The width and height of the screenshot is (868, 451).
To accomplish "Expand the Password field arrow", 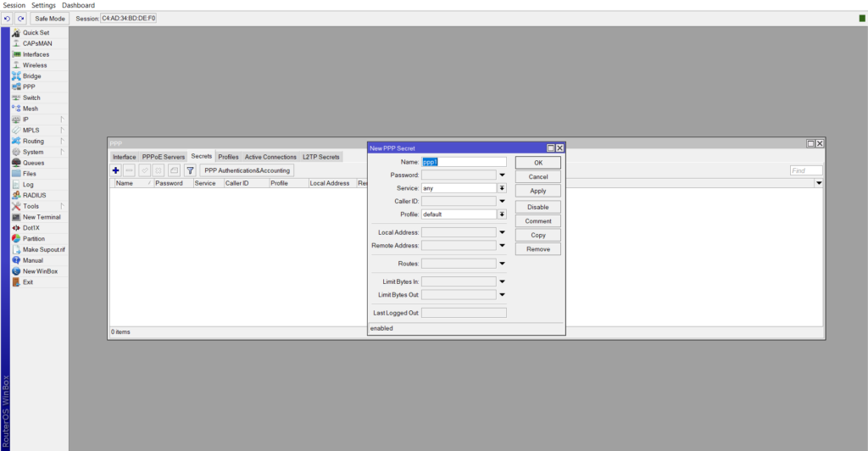I will [x=502, y=175].
